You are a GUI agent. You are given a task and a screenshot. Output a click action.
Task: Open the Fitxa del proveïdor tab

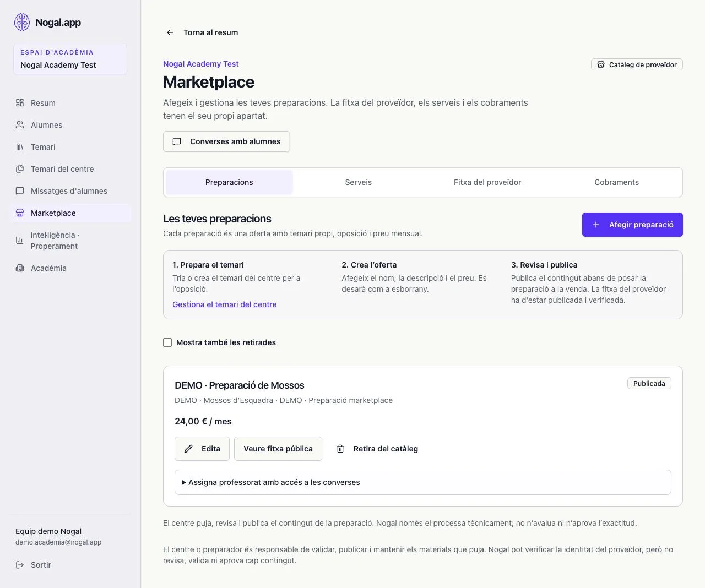487,182
